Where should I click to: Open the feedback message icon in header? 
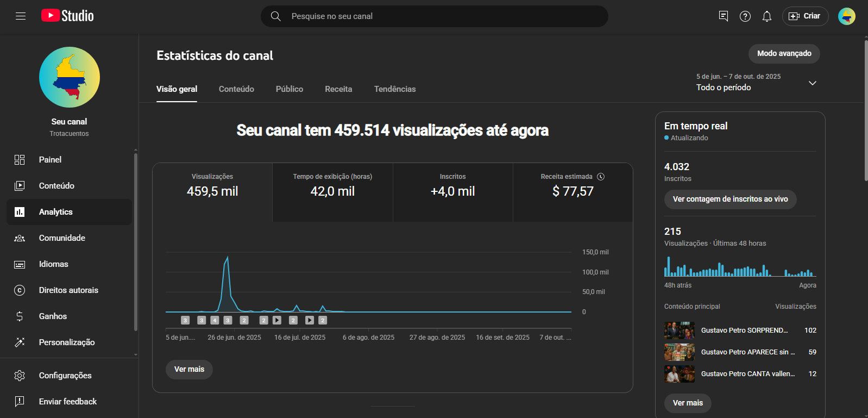point(724,16)
